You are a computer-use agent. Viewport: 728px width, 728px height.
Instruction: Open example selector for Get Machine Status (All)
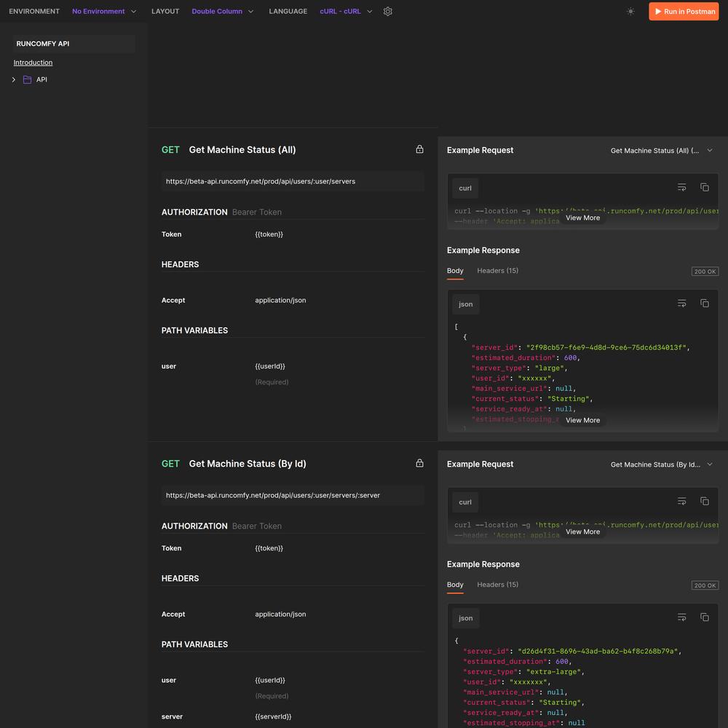tap(661, 151)
